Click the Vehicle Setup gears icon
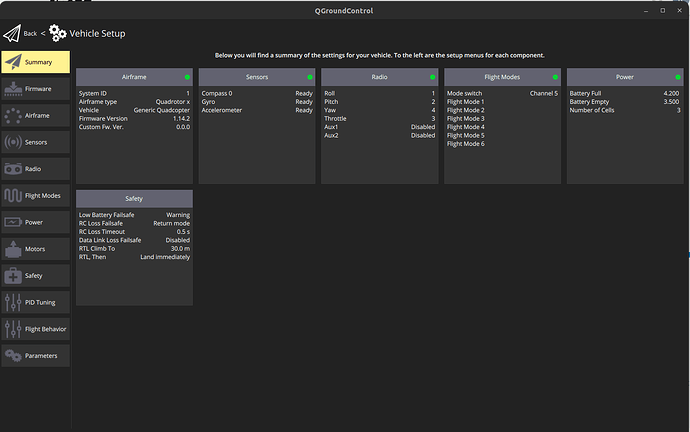The height and width of the screenshot is (432, 690). point(57,33)
